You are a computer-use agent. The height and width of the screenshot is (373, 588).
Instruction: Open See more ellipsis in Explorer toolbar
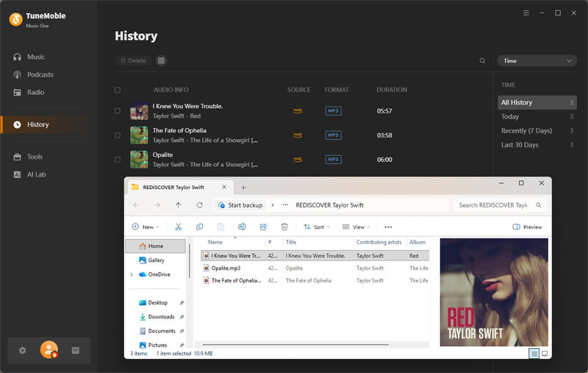388,227
